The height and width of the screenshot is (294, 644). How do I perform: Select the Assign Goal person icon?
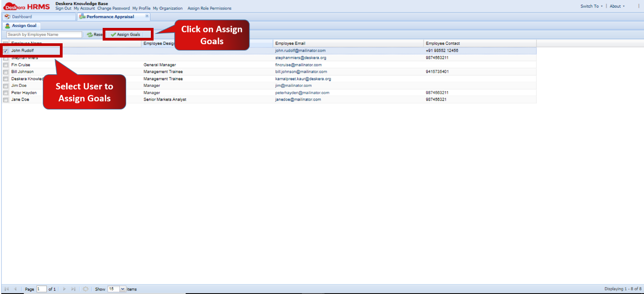pos(7,26)
